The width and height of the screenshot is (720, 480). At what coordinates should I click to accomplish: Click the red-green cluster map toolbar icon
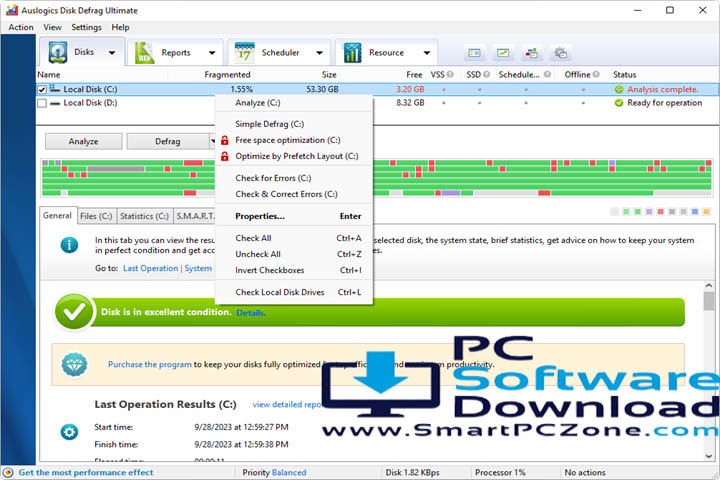(x=532, y=53)
